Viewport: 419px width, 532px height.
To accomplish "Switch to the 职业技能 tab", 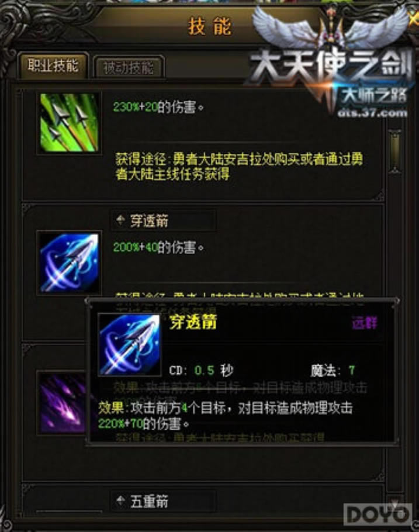I will click(53, 66).
